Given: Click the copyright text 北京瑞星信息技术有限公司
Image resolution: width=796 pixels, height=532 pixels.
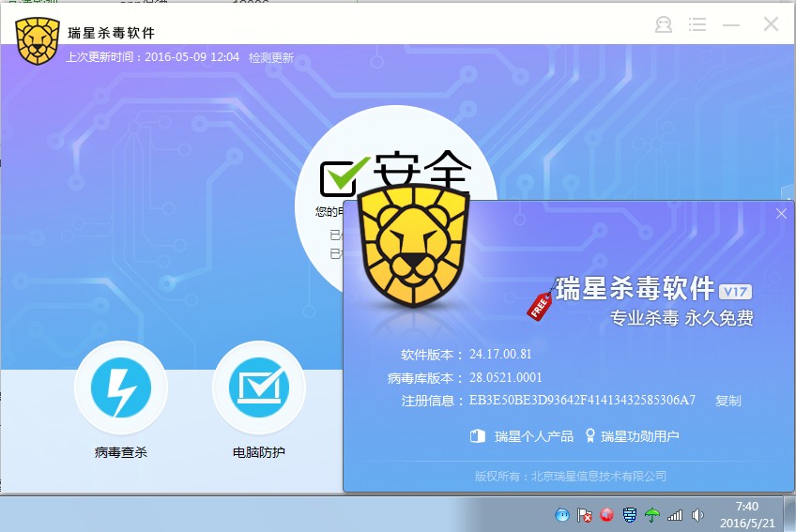Looking at the screenshot, I should (x=599, y=476).
